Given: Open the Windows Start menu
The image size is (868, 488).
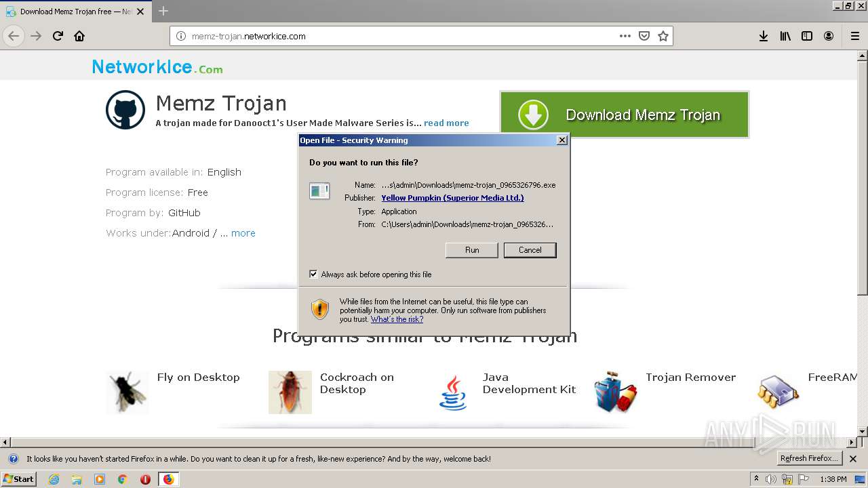Looking at the screenshot, I should [x=18, y=479].
